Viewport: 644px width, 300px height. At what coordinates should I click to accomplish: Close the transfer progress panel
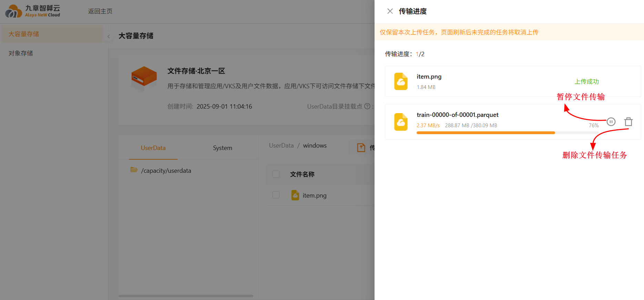pyautogui.click(x=390, y=11)
